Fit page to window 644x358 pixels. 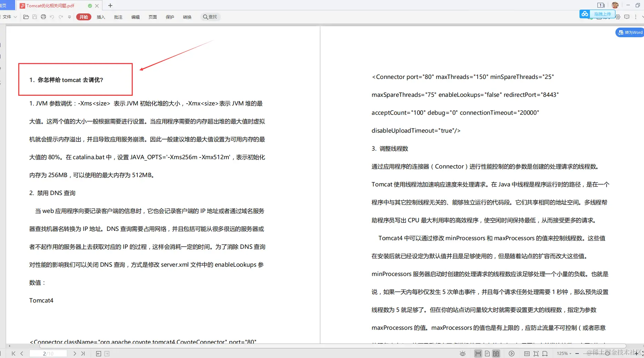point(536,354)
